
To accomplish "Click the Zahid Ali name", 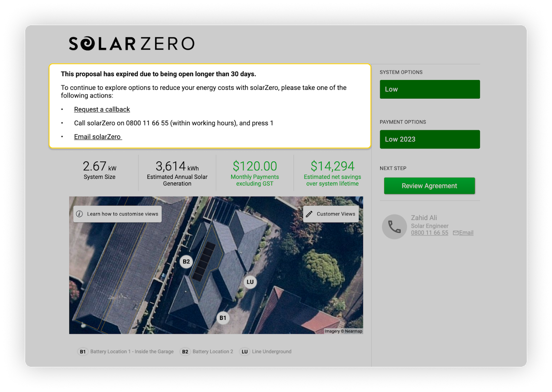I will 424,218.
